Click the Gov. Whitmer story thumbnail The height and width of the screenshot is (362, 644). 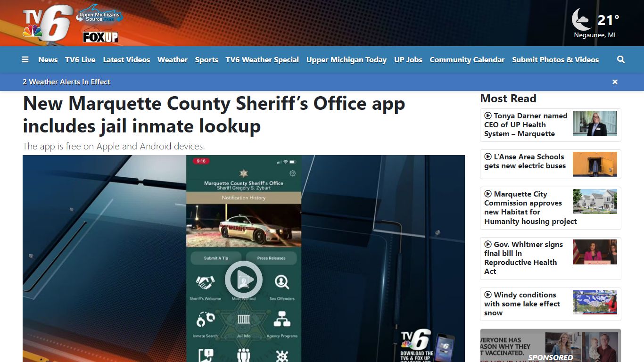click(x=595, y=252)
